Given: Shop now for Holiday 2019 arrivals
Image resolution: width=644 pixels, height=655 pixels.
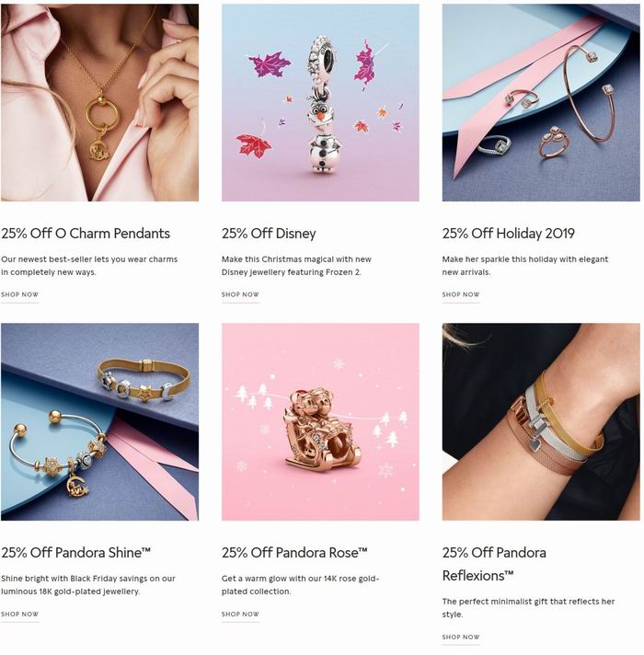Looking at the screenshot, I should [461, 294].
